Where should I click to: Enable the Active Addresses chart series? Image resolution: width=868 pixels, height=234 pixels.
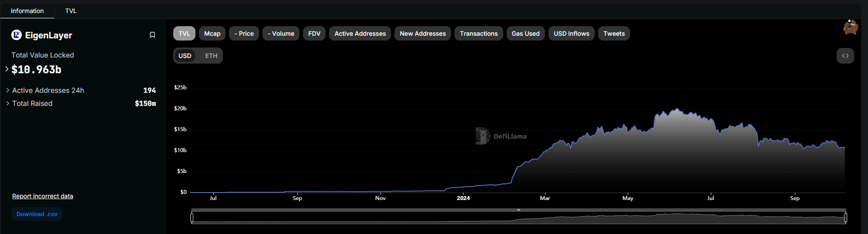point(360,34)
